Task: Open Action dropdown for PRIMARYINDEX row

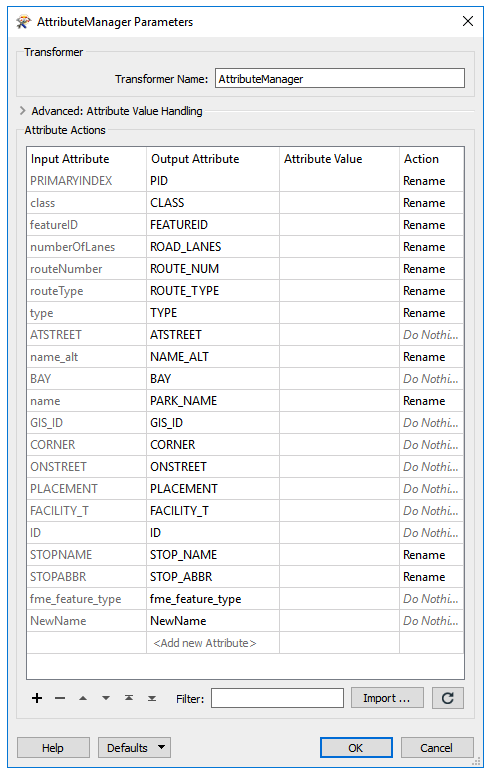Action: (x=431, y=181)
